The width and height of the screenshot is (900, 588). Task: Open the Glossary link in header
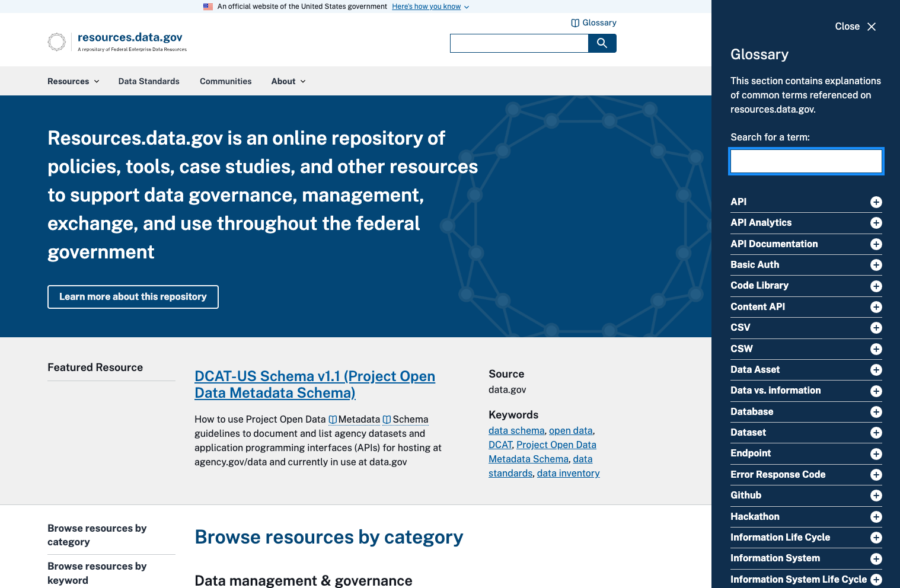click(593, 23)
